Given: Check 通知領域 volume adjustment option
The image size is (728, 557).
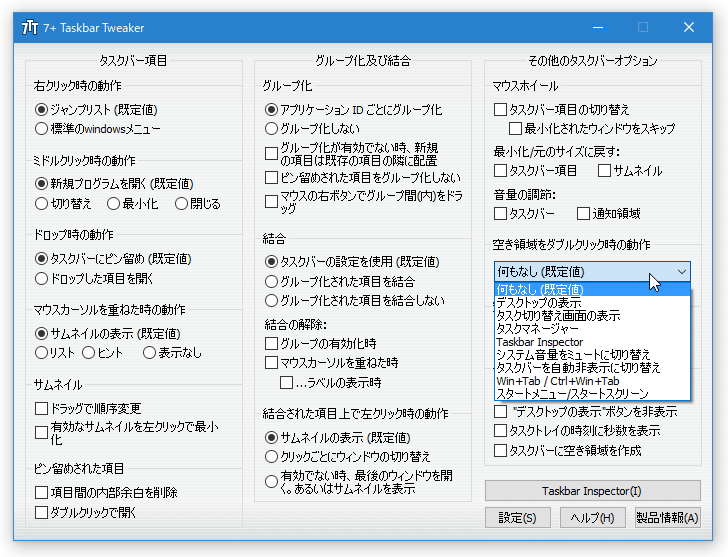Looking at the screenshot, I should 583,214.
